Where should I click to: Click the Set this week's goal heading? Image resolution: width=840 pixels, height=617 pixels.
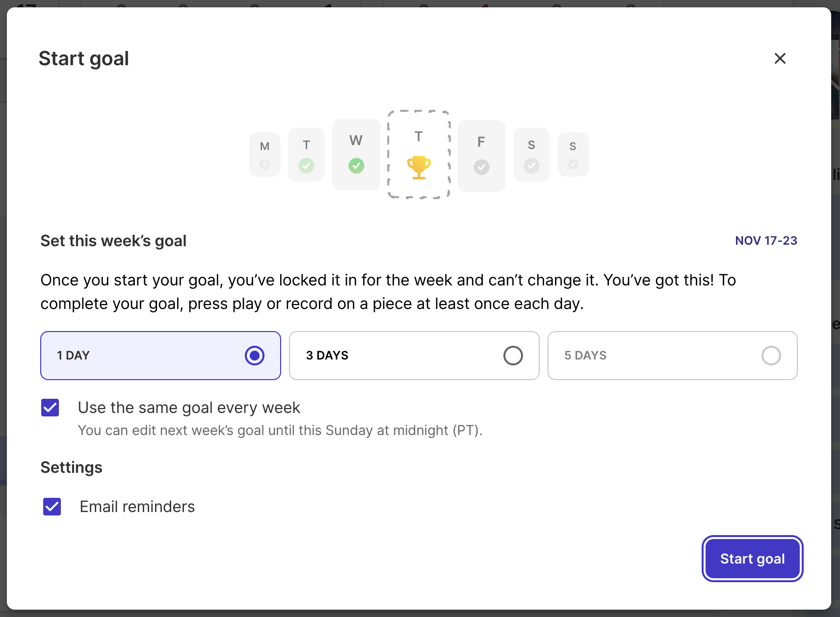coord(113,241)
